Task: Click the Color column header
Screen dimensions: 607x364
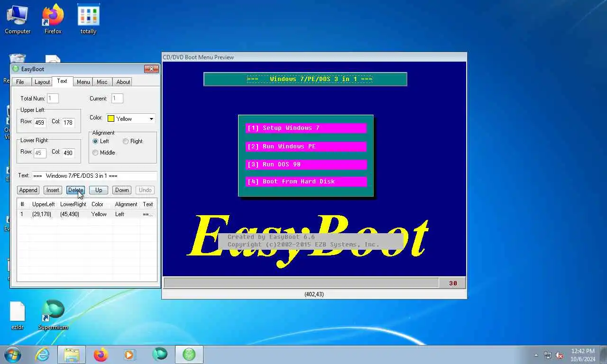Action: [x=101, y=204]
